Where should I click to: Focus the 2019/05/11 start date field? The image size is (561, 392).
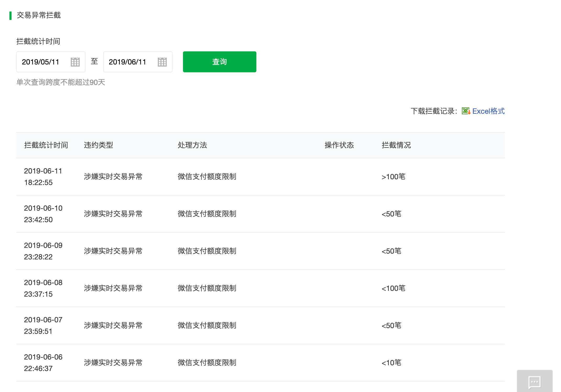click(x=41, y=62)
